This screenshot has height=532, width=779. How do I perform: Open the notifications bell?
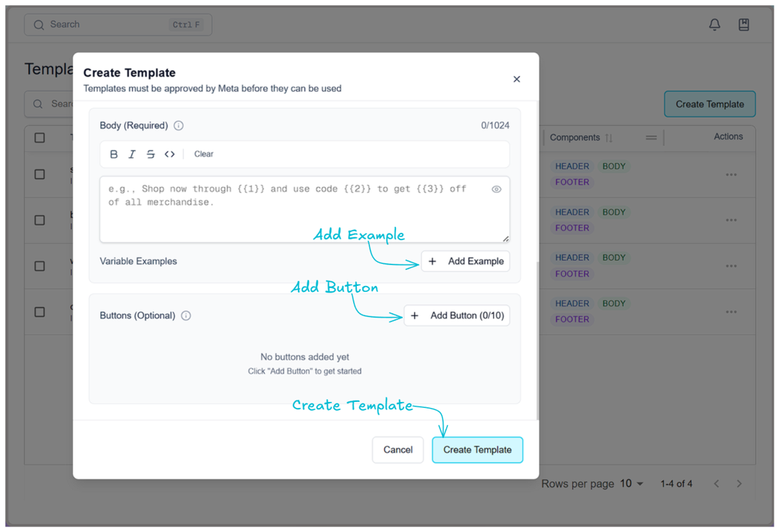pyautogui.click(x=715, y=24)
